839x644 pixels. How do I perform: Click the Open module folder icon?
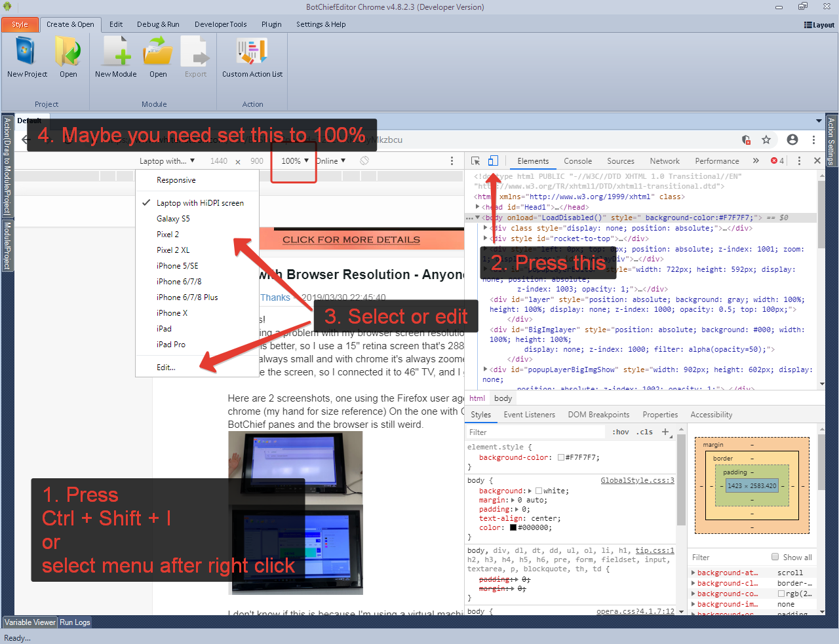(x=158, y=52)
